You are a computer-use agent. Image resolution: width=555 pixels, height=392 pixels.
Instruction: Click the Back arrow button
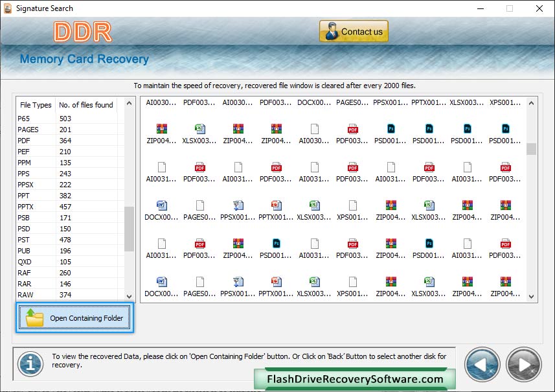[x=482, y=363]
